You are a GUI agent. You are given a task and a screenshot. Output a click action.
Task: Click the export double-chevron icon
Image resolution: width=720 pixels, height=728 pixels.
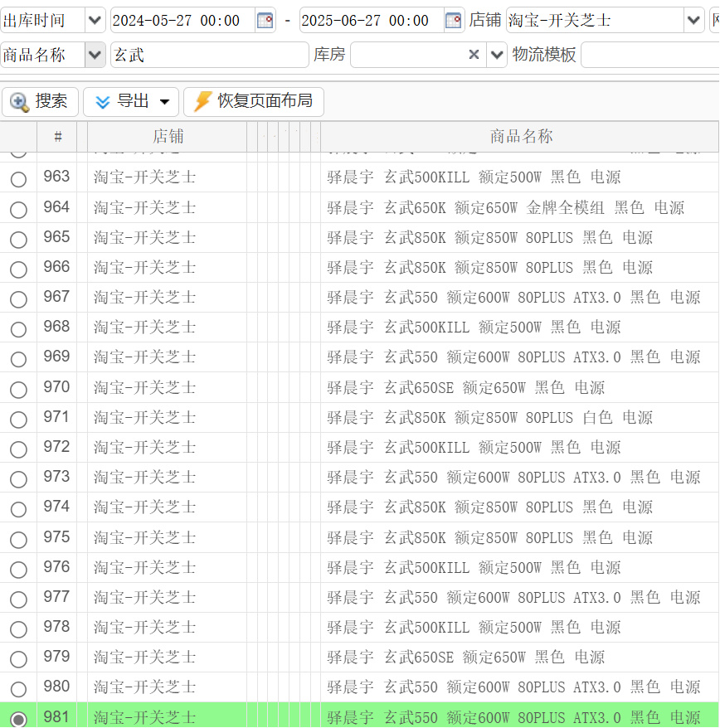tap(102, 102)
